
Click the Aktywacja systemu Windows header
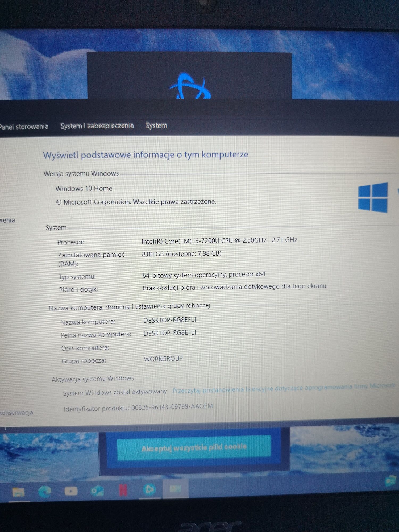click(93, 379)
